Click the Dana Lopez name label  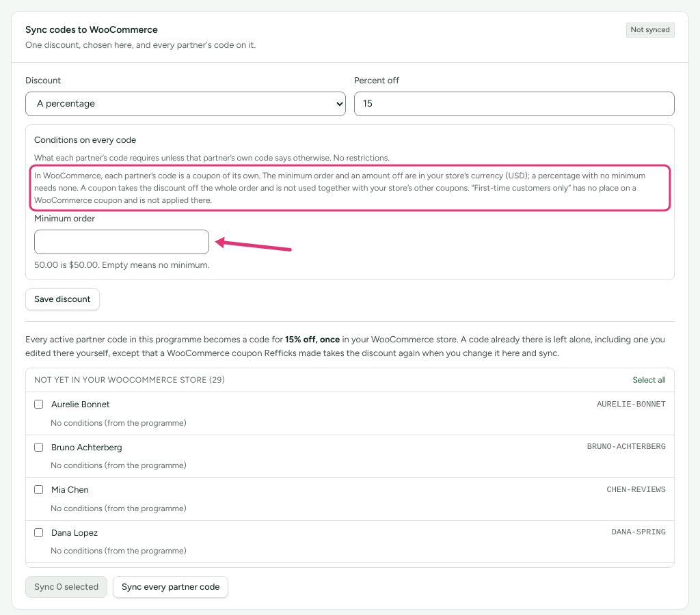coord(75,532)
